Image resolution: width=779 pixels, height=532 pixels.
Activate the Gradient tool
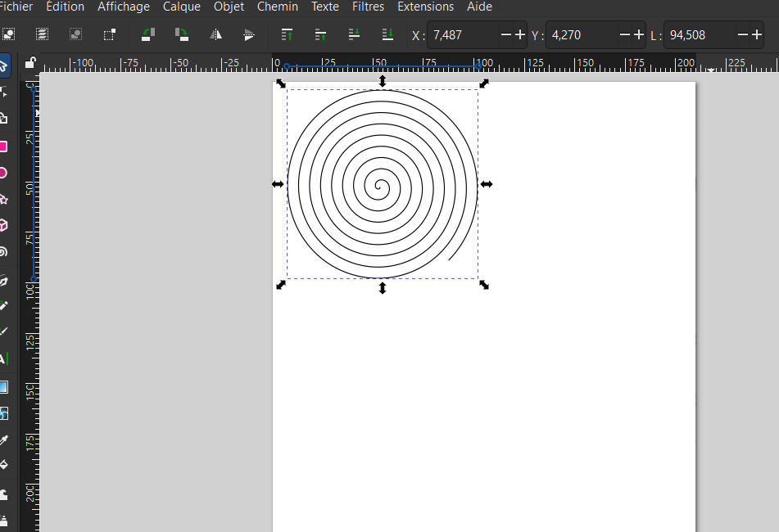click(x=3, y=387)
